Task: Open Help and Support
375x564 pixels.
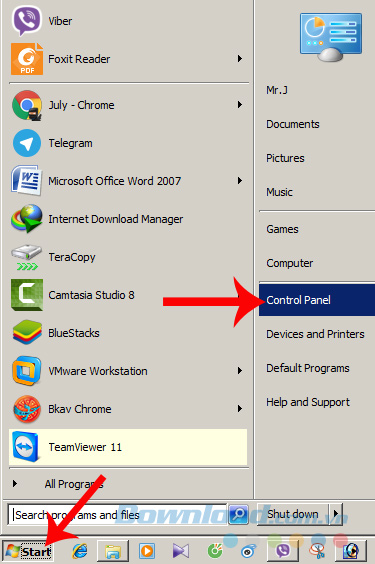Action: click(308, 402)
